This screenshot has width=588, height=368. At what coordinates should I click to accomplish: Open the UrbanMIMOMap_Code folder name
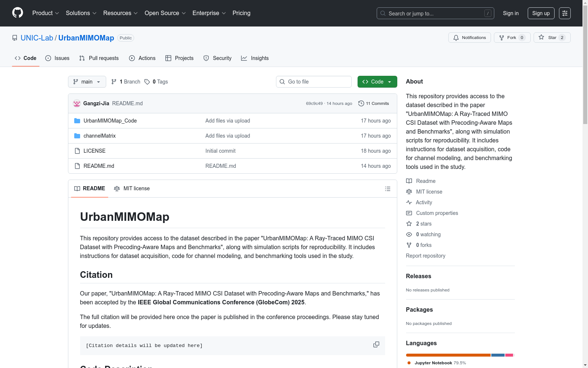pyautogui.click(x=110, y=121)
